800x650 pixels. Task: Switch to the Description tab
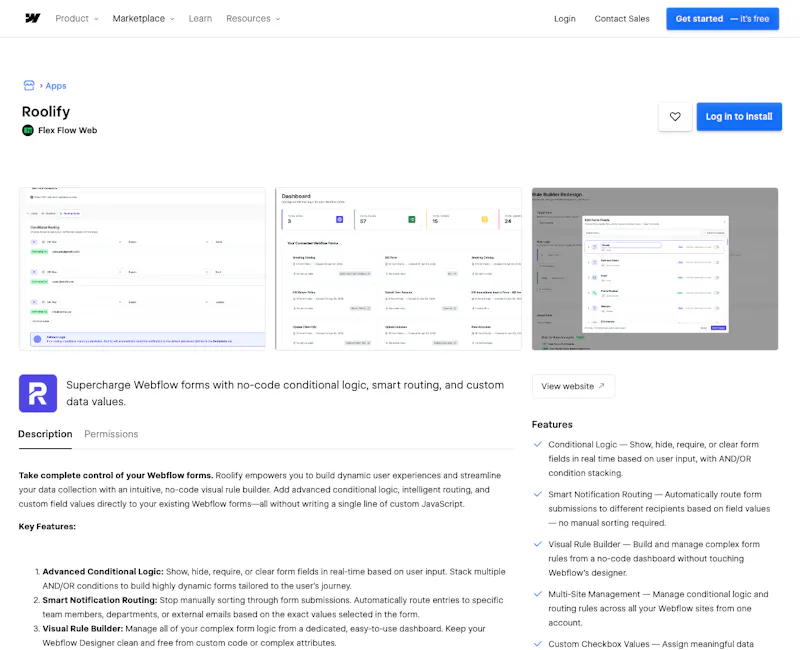[45, 434]
